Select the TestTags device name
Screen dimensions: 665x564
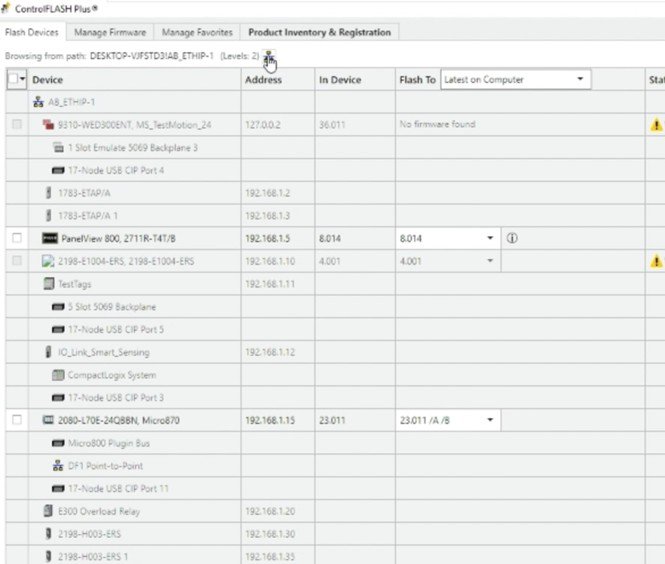point(75,284)
